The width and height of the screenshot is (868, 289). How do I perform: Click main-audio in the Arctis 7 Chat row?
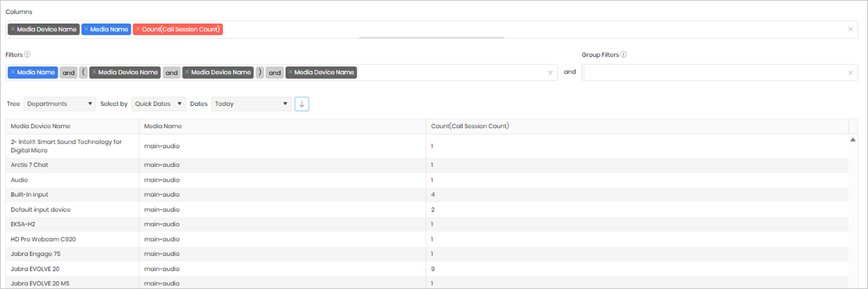[162, 165]
